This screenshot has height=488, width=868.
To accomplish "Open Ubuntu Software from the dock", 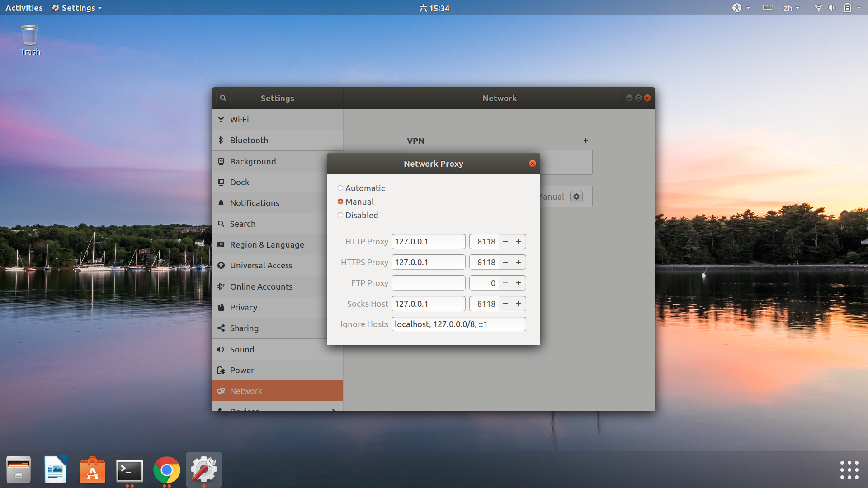I will pyautogui.click(x=93, y=470).
